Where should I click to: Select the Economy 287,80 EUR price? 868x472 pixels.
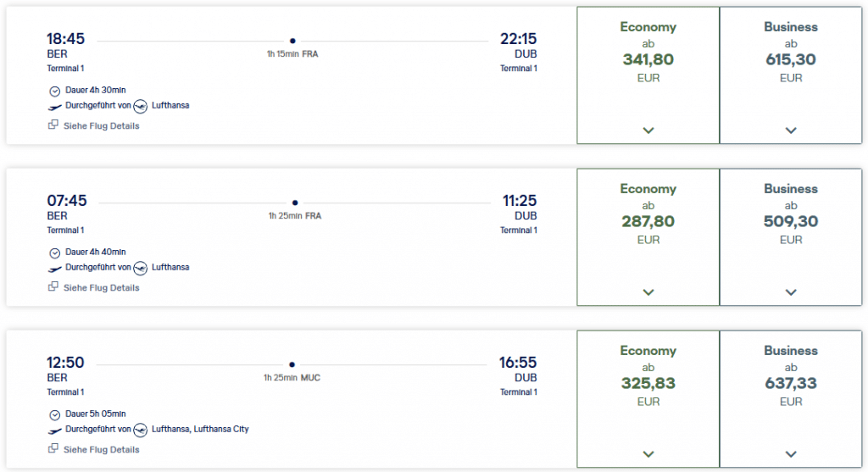(648, 223)
